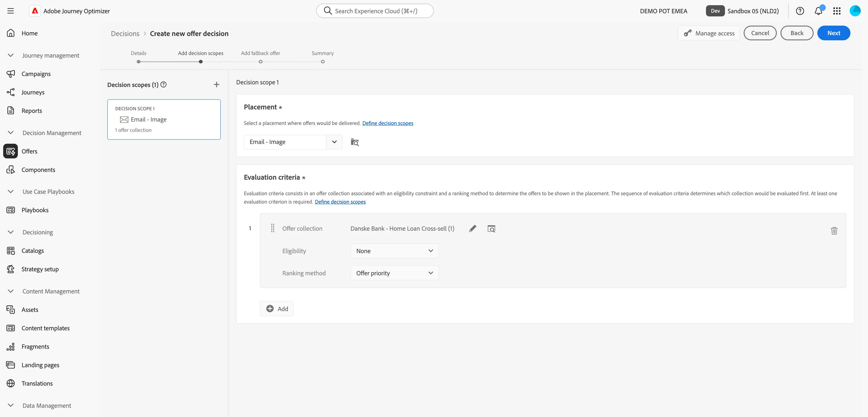Image resolution: width=868 pixels, height=417 pixels.
Task: Click the Cancel button
Action: pos(760,33)
